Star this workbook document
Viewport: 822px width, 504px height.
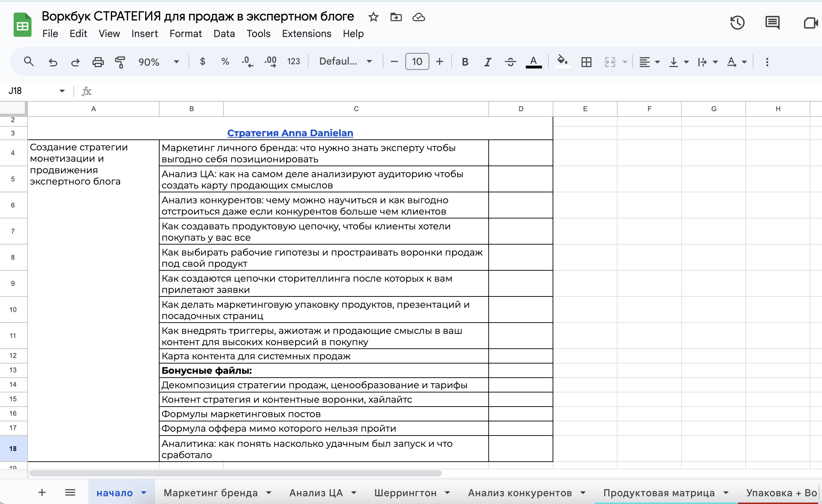[373, 17]
